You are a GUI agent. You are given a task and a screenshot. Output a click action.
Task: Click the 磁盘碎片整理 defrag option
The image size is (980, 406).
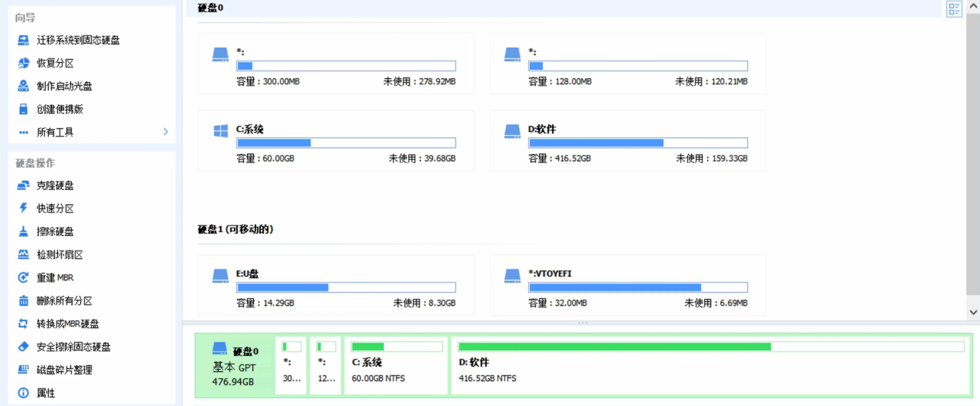tap(64, 370)
